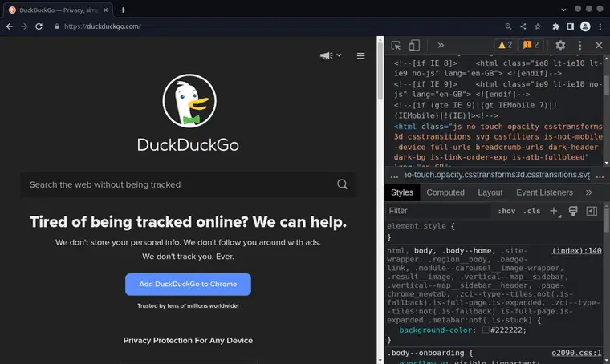Viewport: 610px width, 364px height.
Task: Switch to the Styles tab
Action: click(x=402, y=192)
